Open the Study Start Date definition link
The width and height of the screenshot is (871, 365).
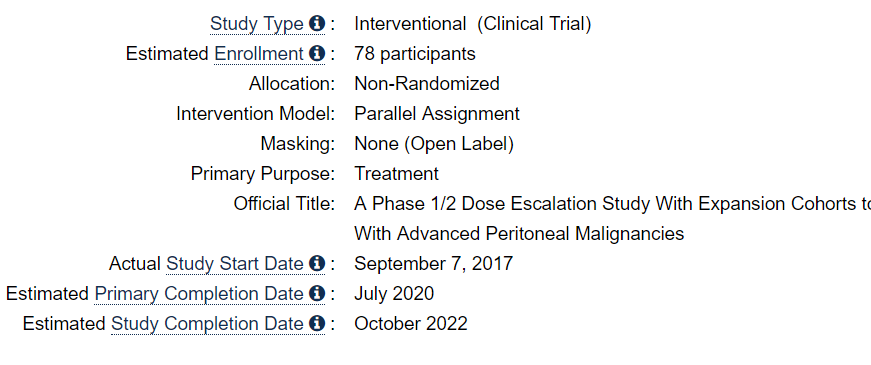click(x=234, y=263)
